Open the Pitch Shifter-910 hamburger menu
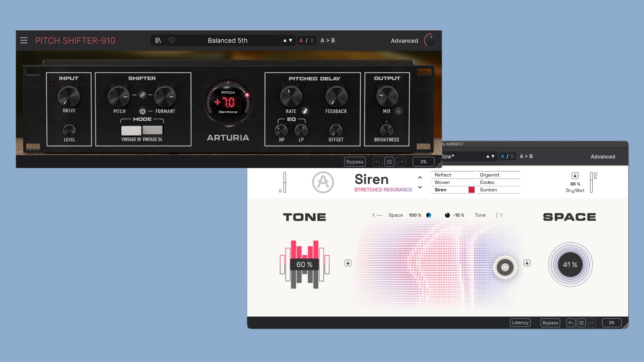This screenshot has height=362, width=644. click(x=24, y=41)
